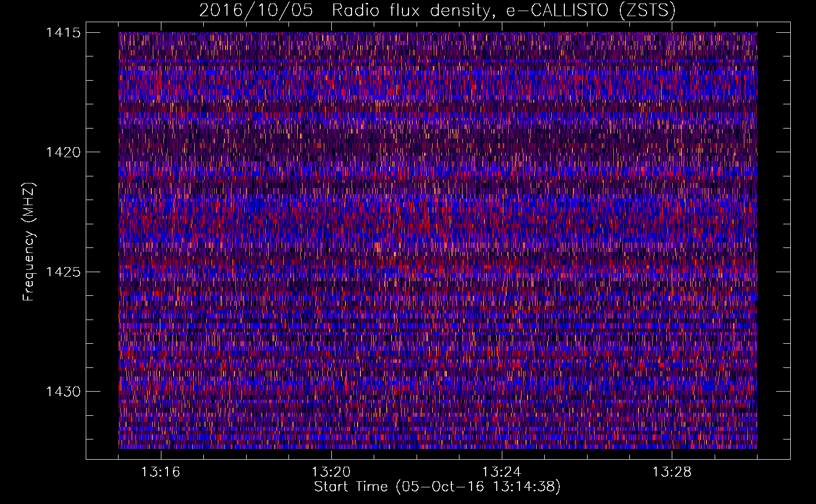This screenshot has width=816, height=504.
Task: Click the 'Frequency (MHZ)' axis label
Action: coord(29,242)
